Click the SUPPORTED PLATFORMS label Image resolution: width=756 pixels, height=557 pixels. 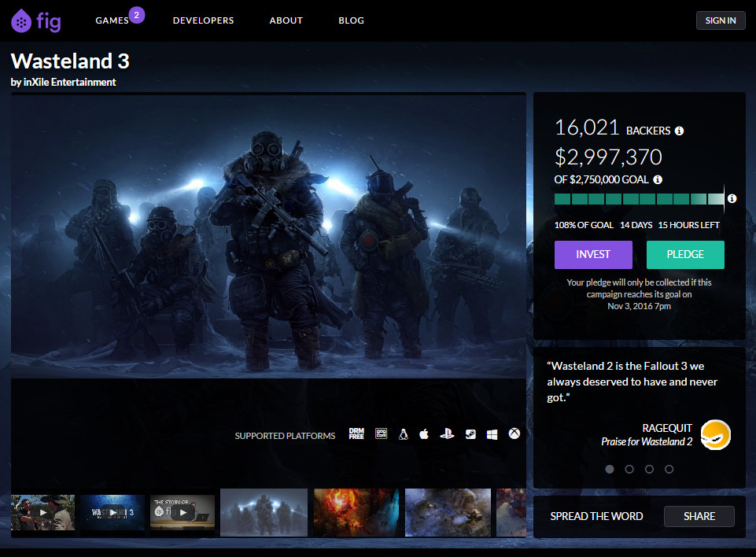click(285, 436)
